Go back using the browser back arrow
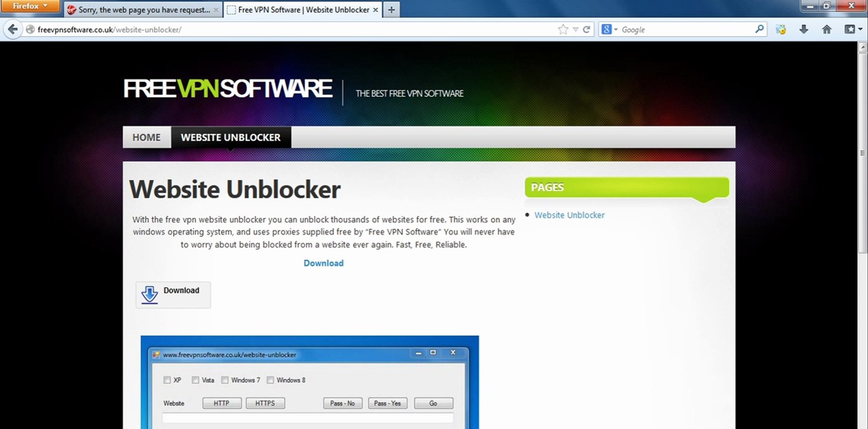 13,29
